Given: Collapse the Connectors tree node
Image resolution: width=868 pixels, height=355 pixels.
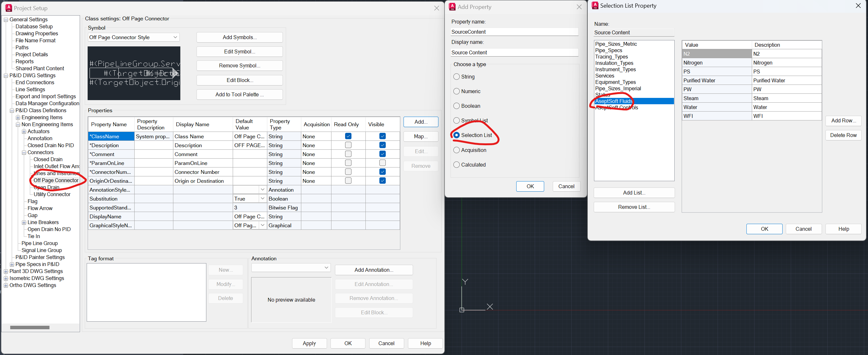Looking at the screenshot, I should pyautogui.click(x=24, y=153).
